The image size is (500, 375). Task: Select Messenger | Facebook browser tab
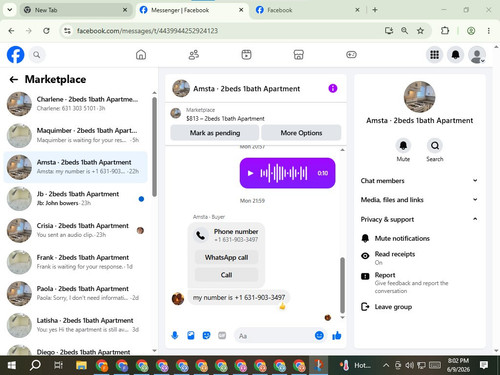coord(191,10)
